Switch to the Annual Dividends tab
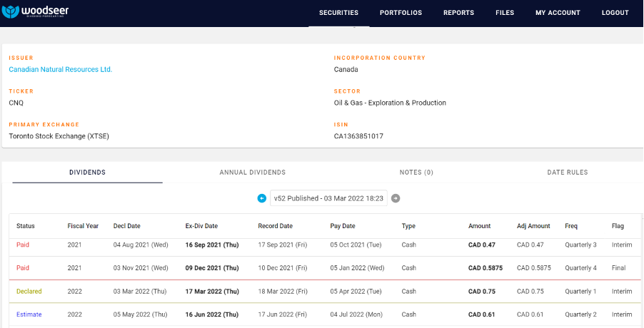The image size is (644, 328). click(x=253, y=173)
